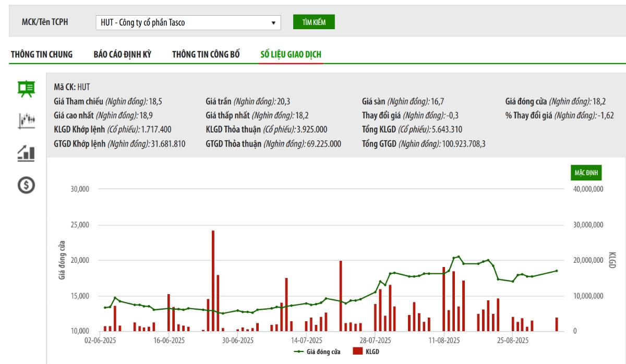Select the presentation board icon in sidebar

pos(26,89)
